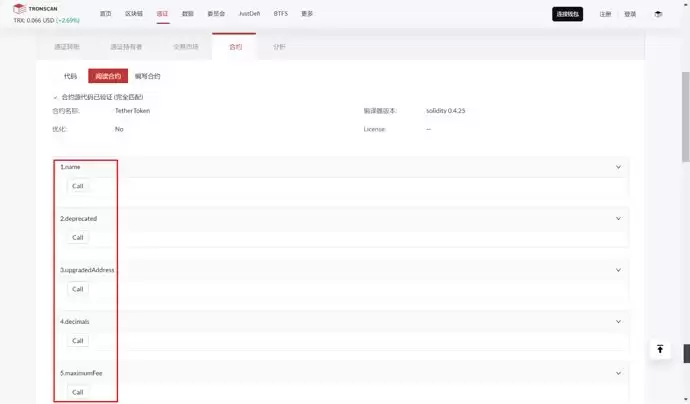Click Call under 5.maximumFee
The height and width of the screenshot is (404, 690).
(77, 392)
